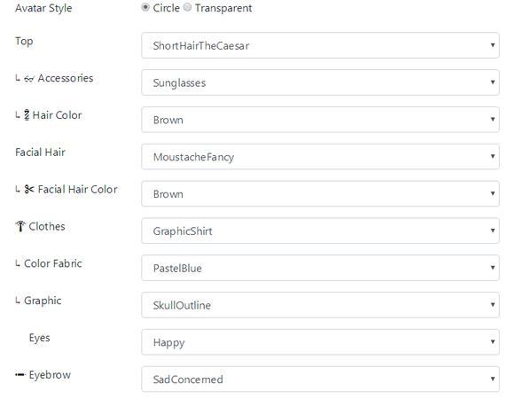Viewport: 532px width, 399px height.
Task: Expand the Hair Color dropdown set to Brown
Action: pos(320,120)
